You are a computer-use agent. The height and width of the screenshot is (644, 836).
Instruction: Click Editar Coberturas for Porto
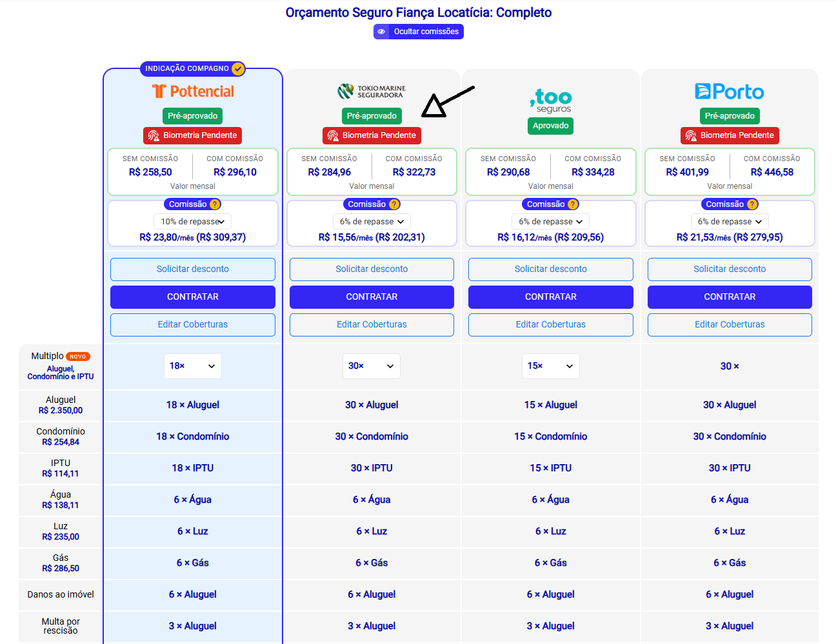pos(730,325)
